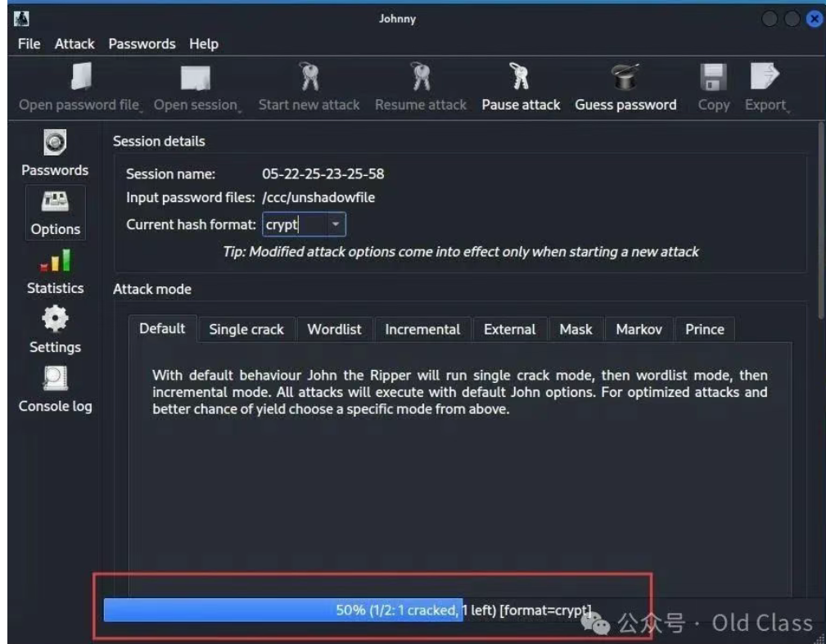View the Console log panel
Screen dimensions: 826x644
pos(56,390)
